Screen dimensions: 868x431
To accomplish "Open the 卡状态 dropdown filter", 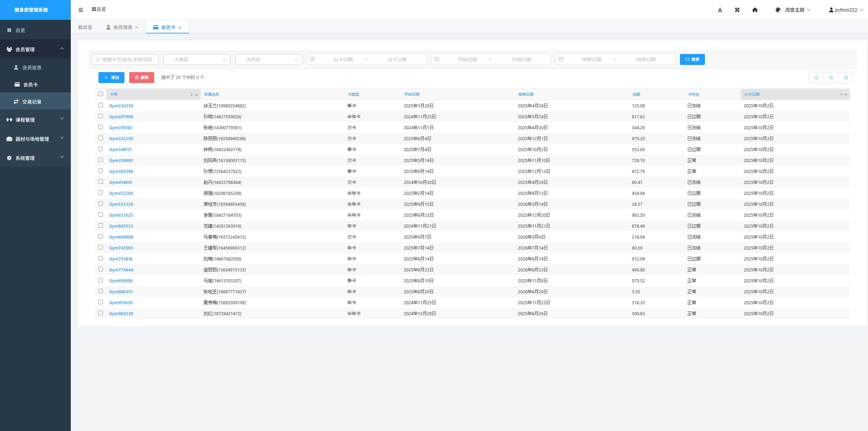I will 268,59.
